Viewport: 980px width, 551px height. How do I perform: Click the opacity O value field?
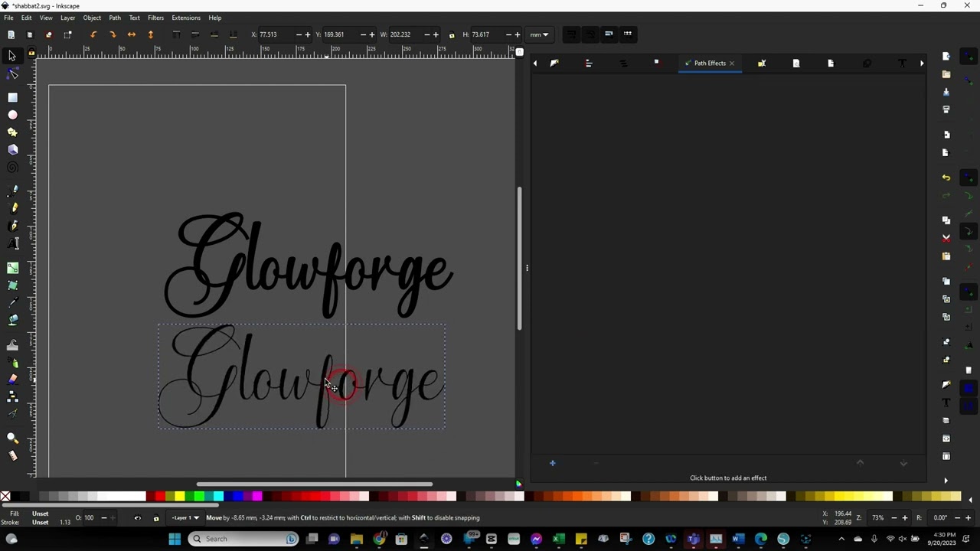[91, 518]
